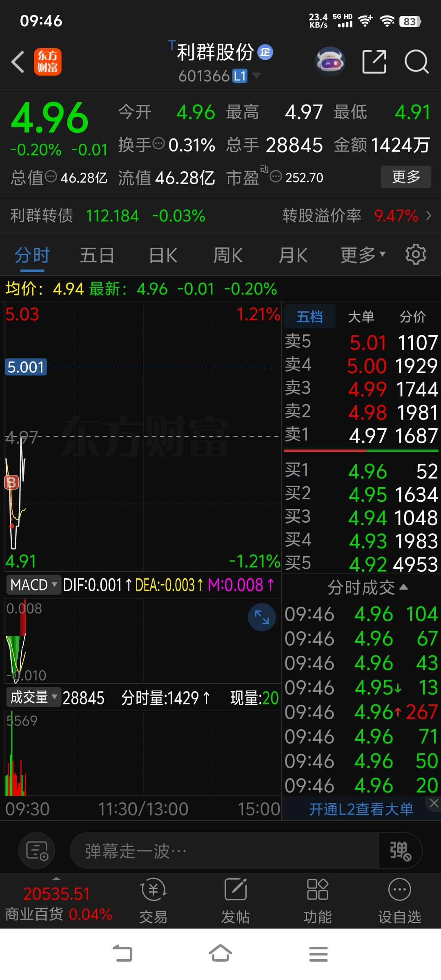This screenshot has height=980, width=441.
Task: Expand chart to fullscreen with arrows icon
Action: coord(262,617)
